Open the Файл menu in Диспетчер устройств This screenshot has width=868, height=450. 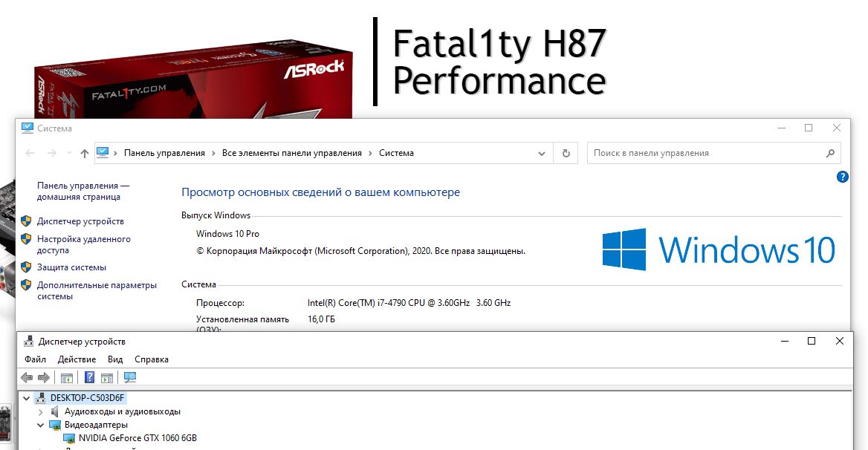35,359
